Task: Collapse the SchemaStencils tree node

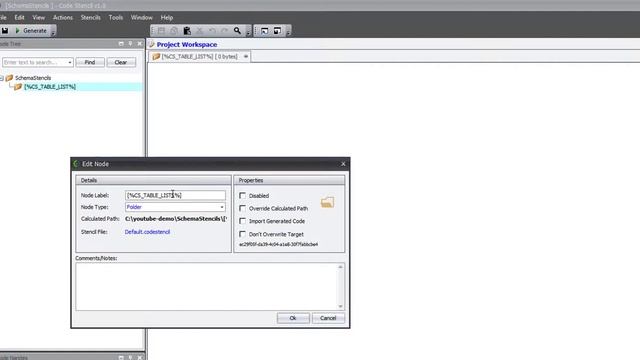Action: [2, 78]
